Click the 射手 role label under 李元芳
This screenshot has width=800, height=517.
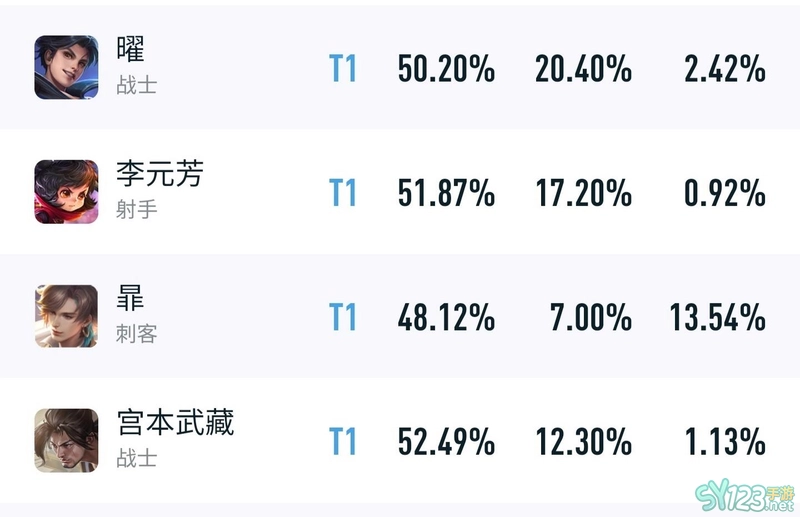(136, 210)
